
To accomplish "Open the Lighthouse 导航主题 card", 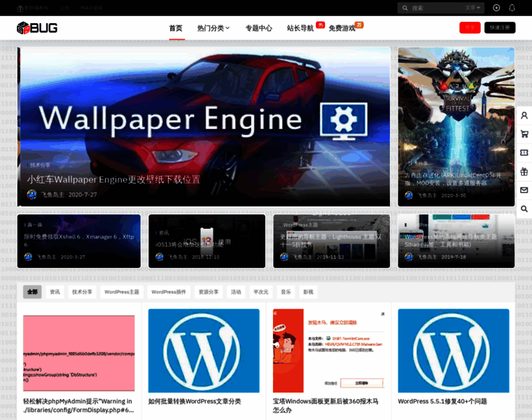I will tap(332, 241).
